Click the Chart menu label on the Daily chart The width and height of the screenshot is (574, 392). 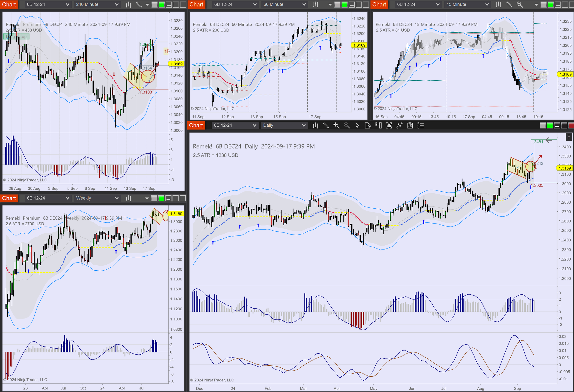196,125
